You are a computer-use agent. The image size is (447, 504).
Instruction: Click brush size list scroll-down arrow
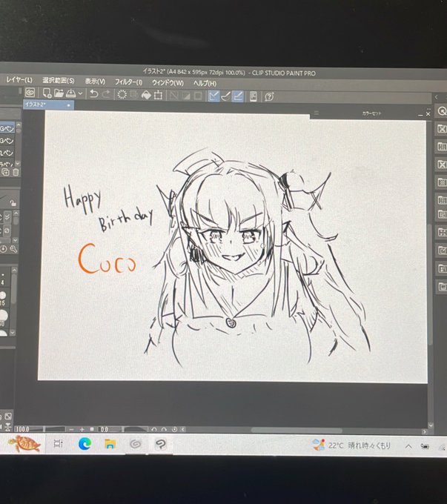click(x=13, y=333)
